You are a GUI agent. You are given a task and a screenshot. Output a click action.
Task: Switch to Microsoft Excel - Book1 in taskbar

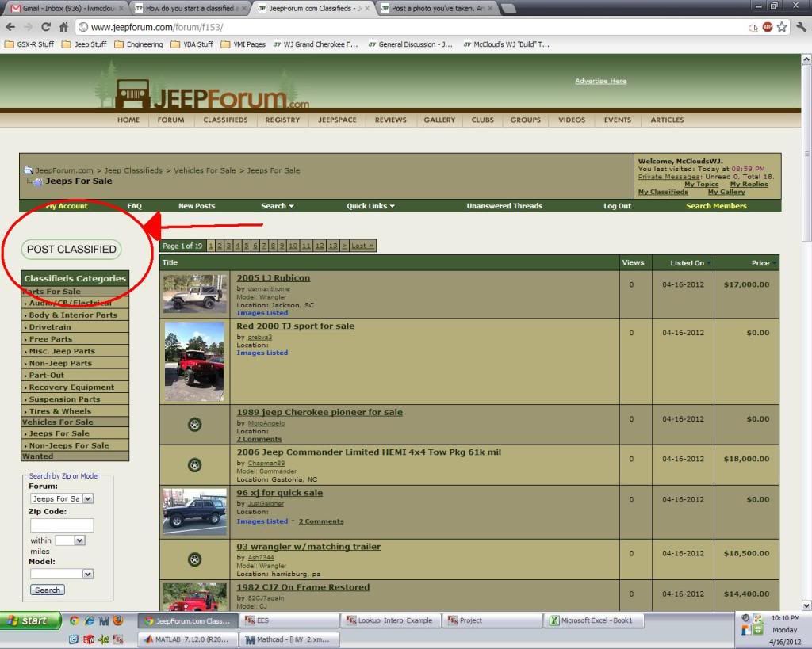pyautogui.click(x=595, y=620)
